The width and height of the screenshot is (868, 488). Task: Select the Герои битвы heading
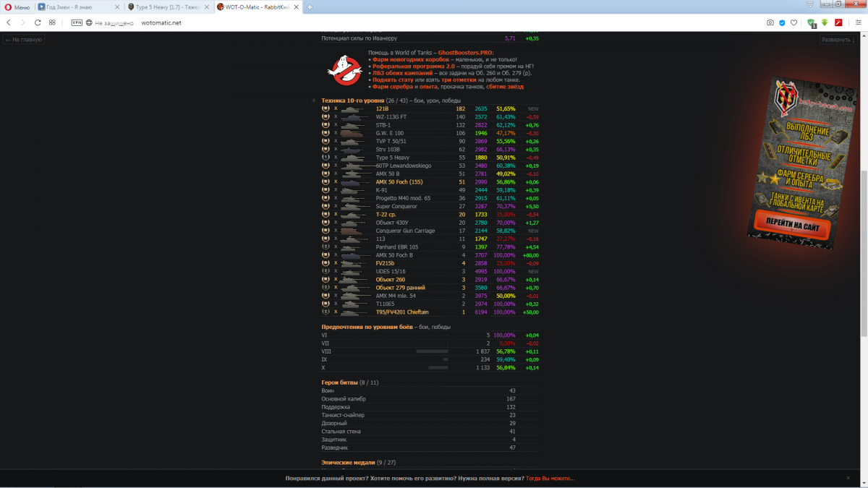pyautogui.click(x=339, y=382)
